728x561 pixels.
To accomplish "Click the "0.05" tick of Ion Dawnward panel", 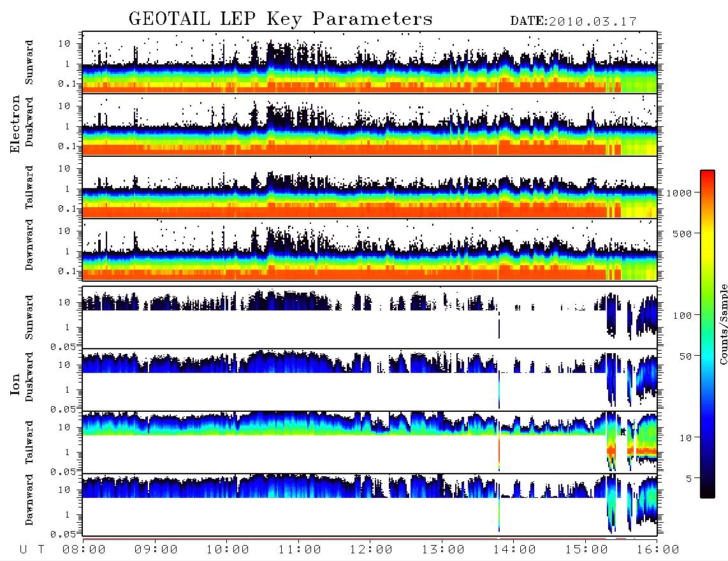I will 62,534.
